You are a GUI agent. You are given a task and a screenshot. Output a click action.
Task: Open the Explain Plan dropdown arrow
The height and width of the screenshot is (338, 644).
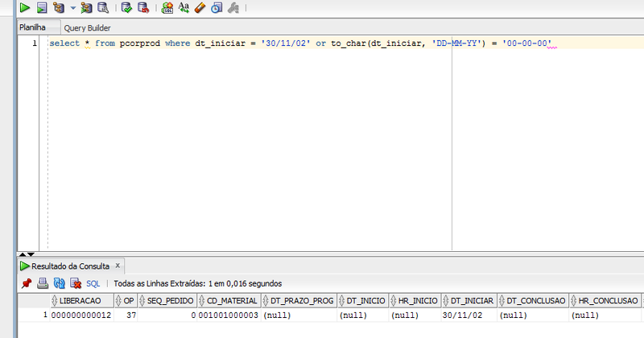(x=72, y=8)
